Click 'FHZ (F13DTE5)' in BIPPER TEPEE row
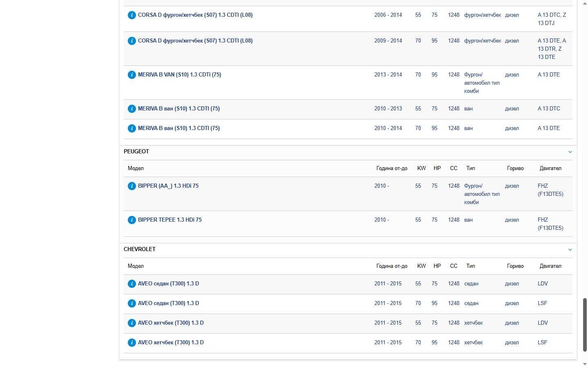The image size is (588, 368). click(x=550, y=224)
